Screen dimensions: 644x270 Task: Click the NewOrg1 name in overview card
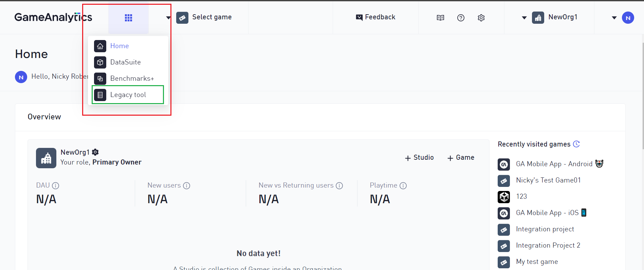click(x=75, y=152)
